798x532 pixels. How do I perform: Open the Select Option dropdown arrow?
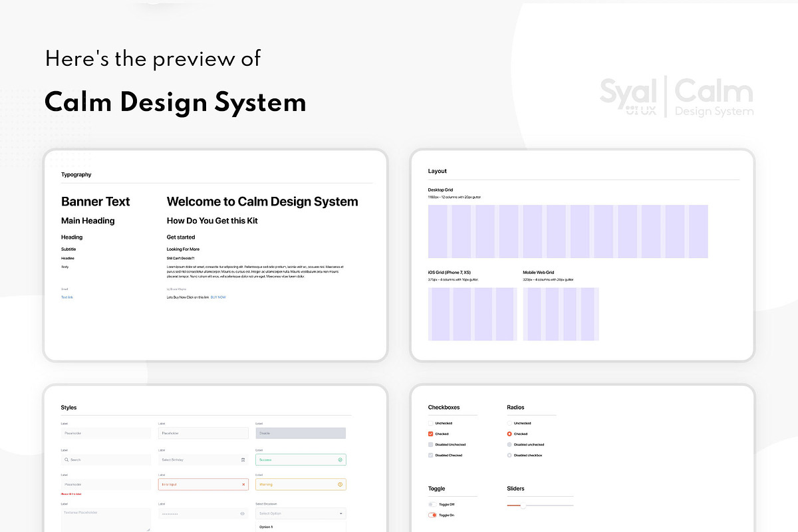[341, 513]
